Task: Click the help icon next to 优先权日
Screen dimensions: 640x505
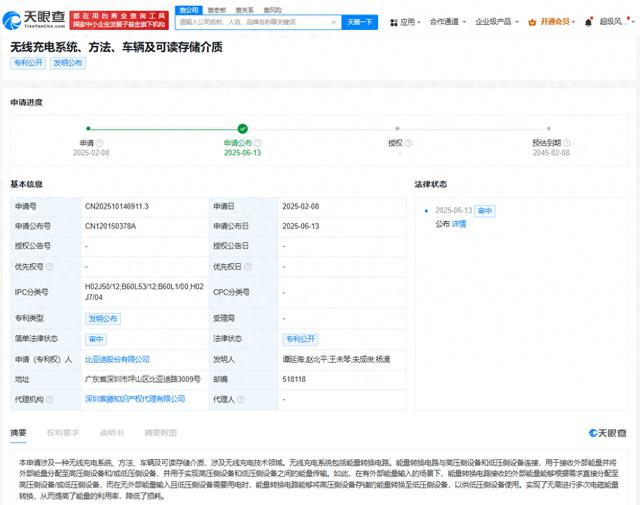Action: (248, 267)
